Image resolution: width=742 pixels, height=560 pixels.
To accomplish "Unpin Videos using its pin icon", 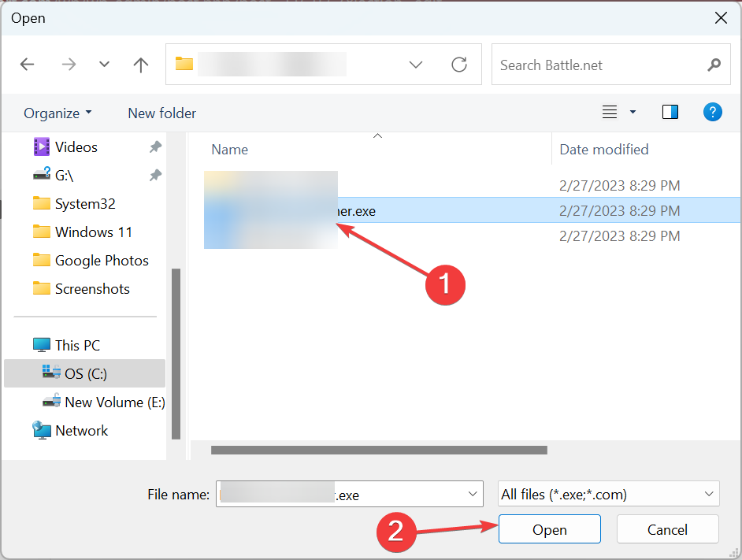I will coord(155,147).
